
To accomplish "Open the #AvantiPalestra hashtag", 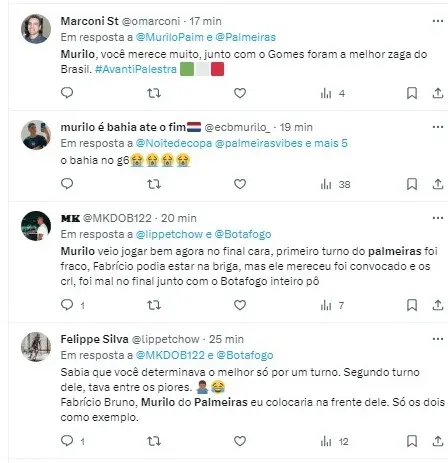I will (x=136, y=69).
